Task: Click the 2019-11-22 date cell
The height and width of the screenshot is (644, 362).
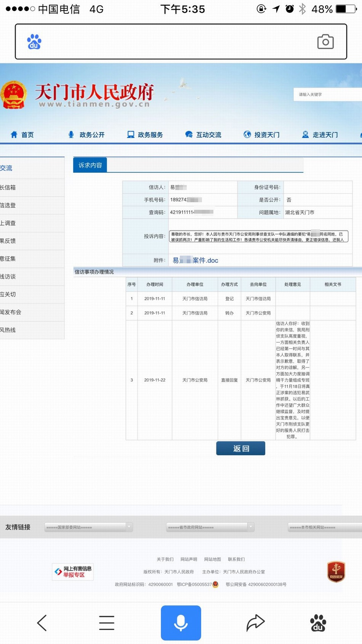Action: click(x=155, y=380)
